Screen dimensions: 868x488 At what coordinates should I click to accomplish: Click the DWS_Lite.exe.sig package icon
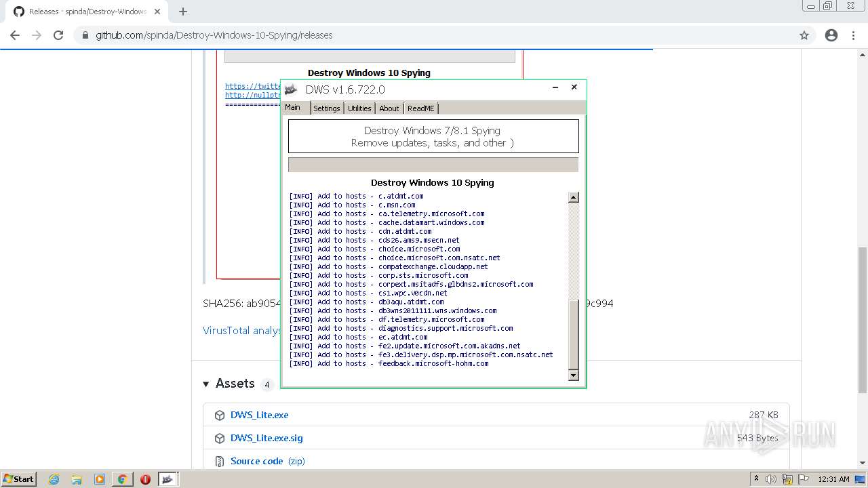point(219,439)
